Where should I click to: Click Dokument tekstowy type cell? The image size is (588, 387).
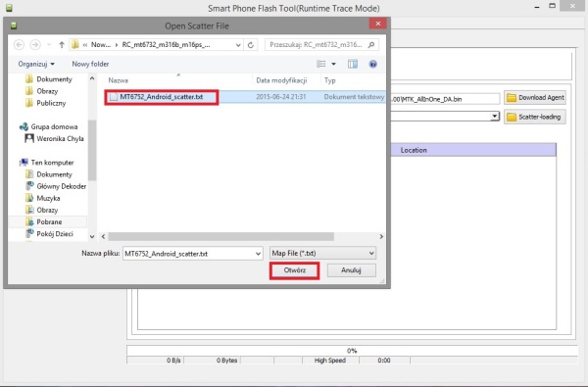(x=354, y=97)
